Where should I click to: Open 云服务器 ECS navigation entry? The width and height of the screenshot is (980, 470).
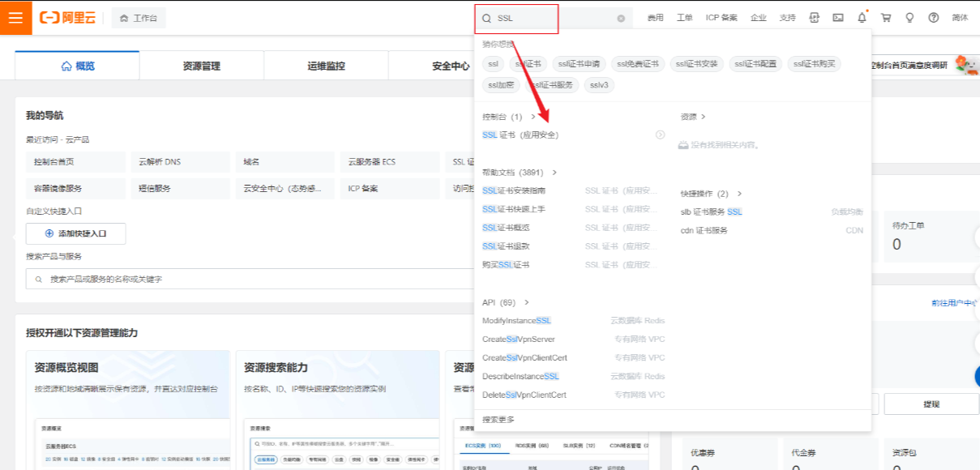pos(389,162)
